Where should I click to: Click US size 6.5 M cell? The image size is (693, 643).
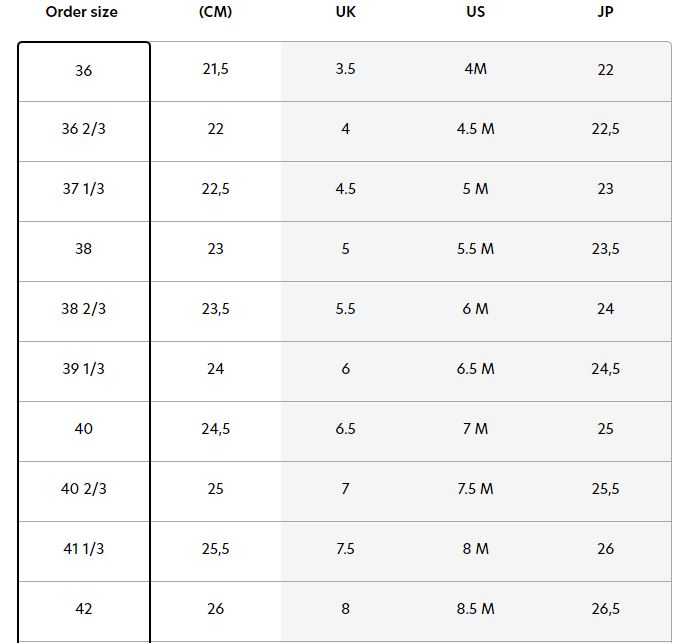(x=476, y=369)
